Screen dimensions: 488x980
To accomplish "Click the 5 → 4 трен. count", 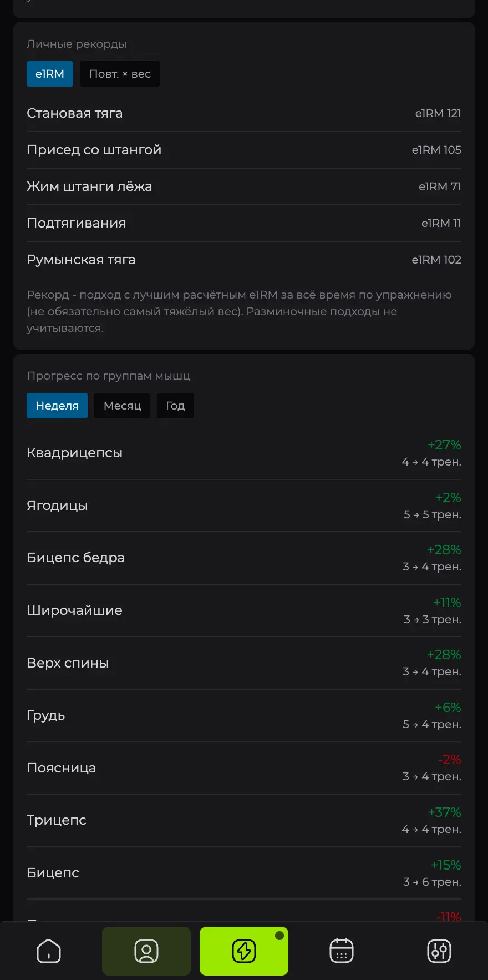I will pyautogui.click(x=432, y=724).
